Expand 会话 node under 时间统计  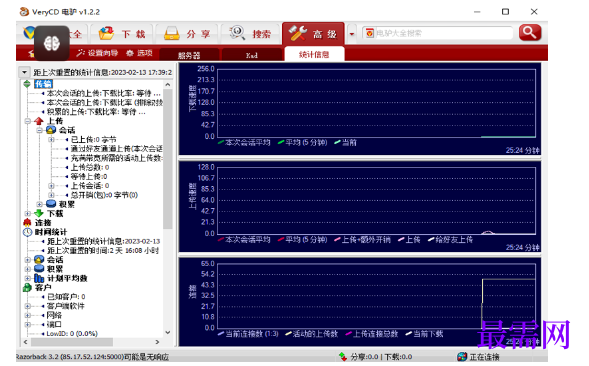pyautogui.click(x=27, y=260)
